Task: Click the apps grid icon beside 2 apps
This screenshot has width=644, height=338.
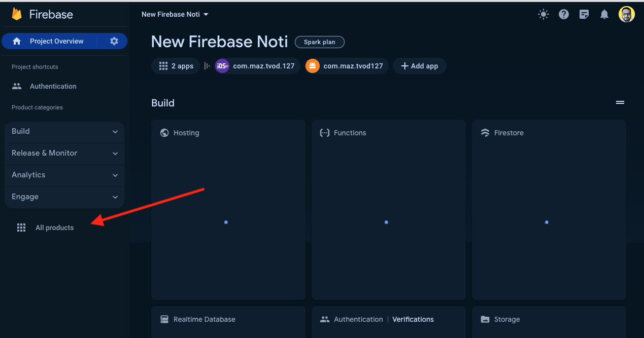Action: coord(163,66)
